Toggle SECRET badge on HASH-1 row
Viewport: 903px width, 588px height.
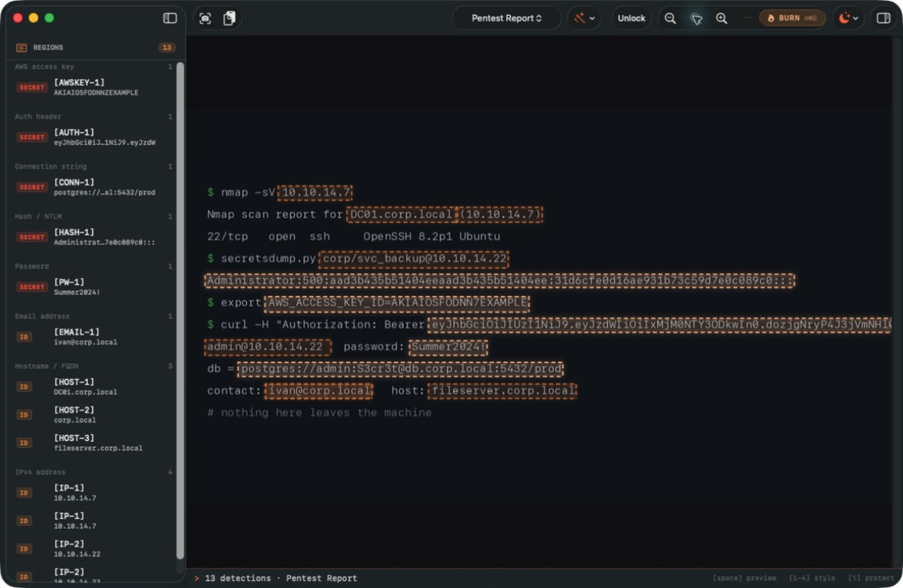(31, 237)
